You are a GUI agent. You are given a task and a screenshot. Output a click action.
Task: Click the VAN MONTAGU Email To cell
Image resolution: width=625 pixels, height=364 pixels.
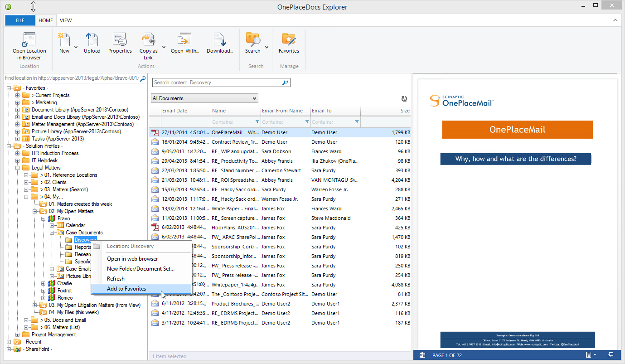pos(335,180)
